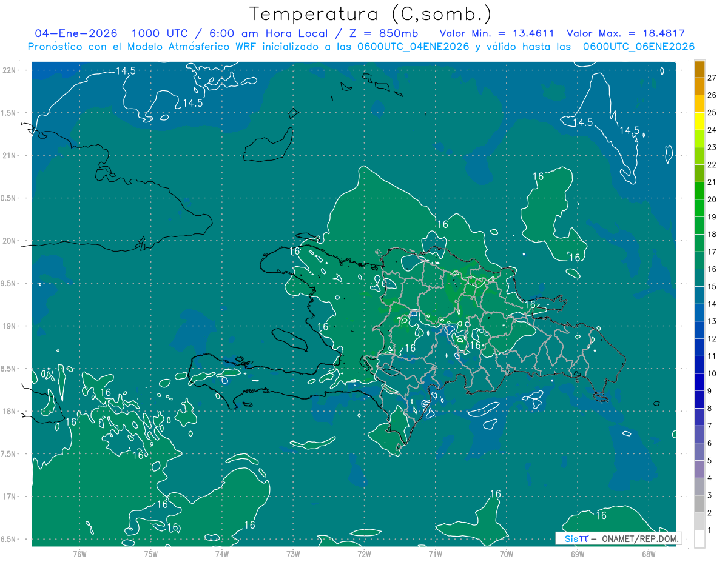Pick the blue swatch between 13 and 14

[x=699, y=312]
